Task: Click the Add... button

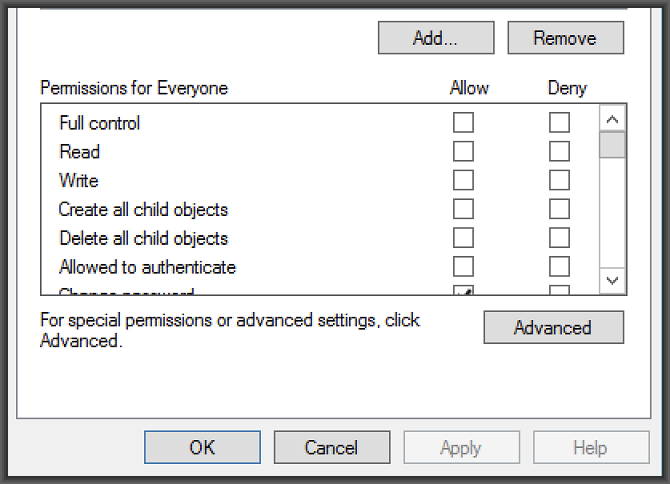Action: pyautogui.click(x=436, y=38)
